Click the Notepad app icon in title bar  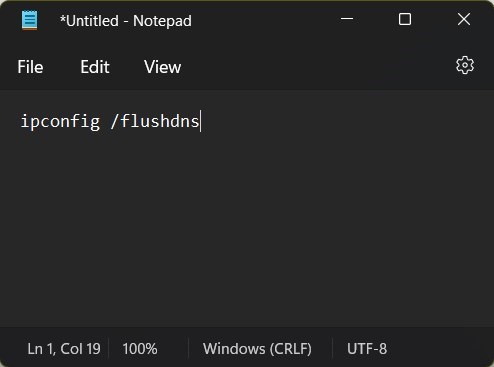coord(29,20)
